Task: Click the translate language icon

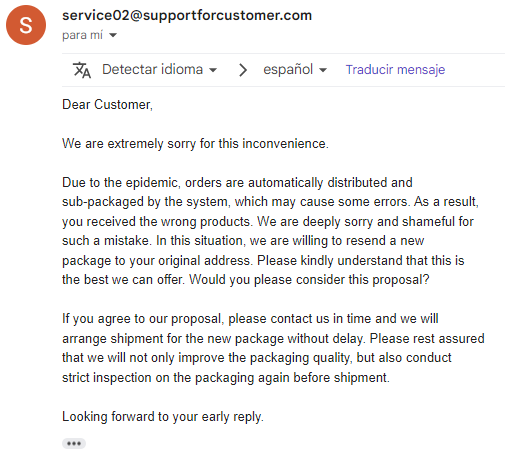Action: [82, 70]
